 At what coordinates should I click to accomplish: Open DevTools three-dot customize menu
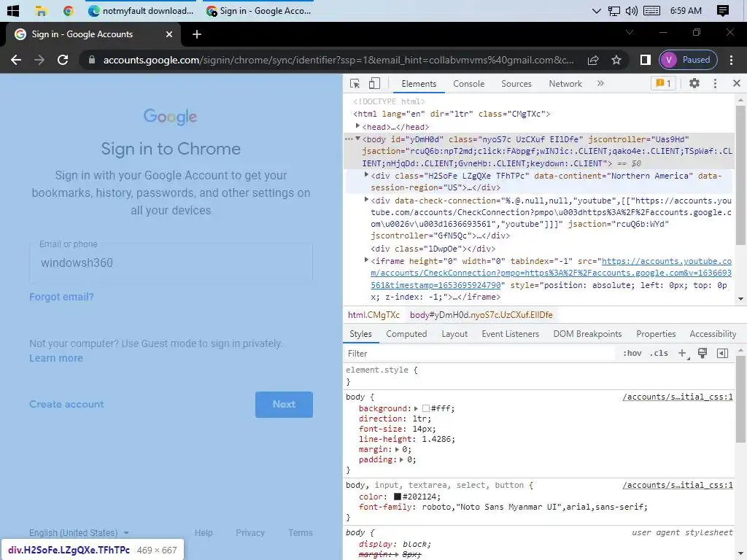click(715, 83)
